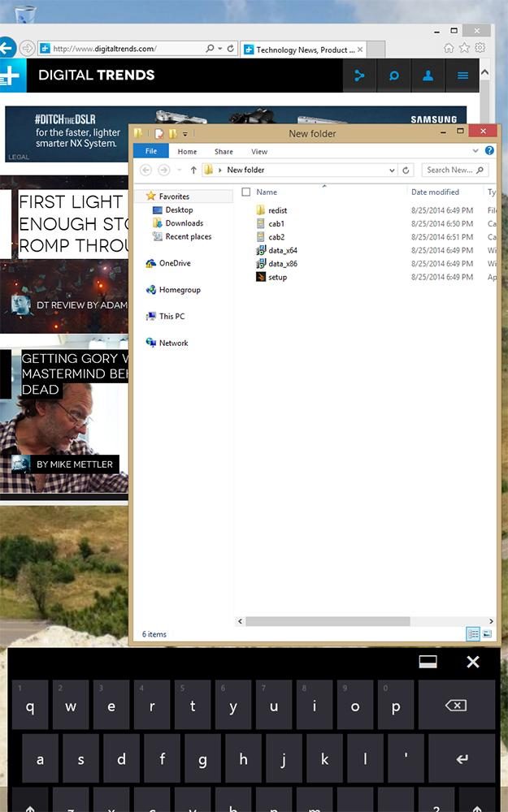Screen dimensions: 508x812
Task: Open the By Mike Mettler article link
Action: coord(74,464)
